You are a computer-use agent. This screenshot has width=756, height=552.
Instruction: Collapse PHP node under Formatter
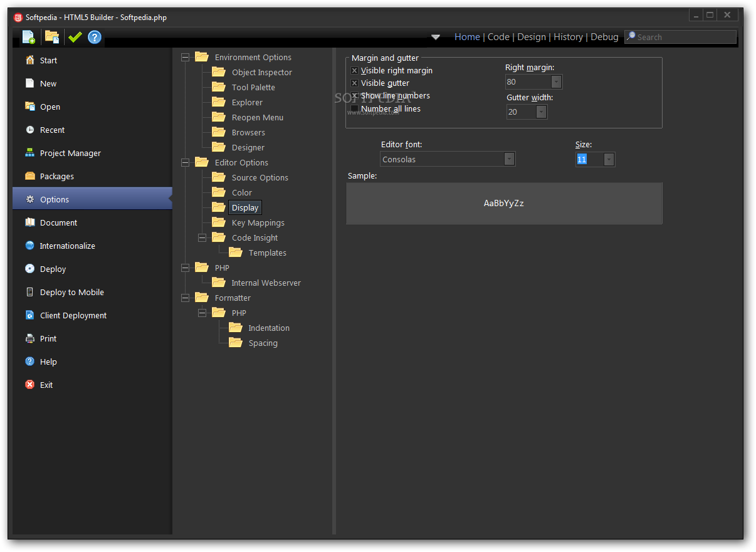(202, 313)
